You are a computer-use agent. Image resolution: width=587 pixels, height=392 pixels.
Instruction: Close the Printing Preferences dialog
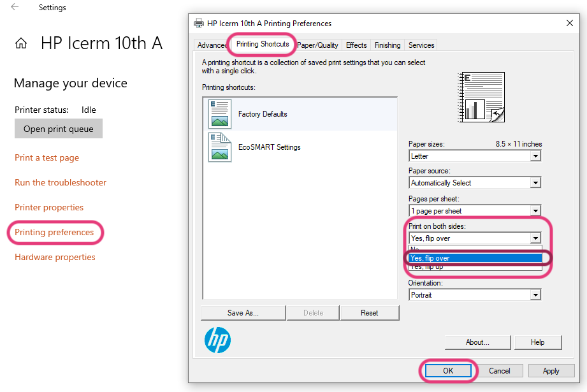(x=569, y=23)
